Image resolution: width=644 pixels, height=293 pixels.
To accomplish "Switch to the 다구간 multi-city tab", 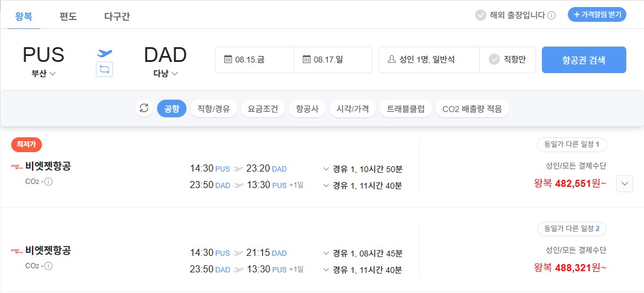I will click(117, 17).
